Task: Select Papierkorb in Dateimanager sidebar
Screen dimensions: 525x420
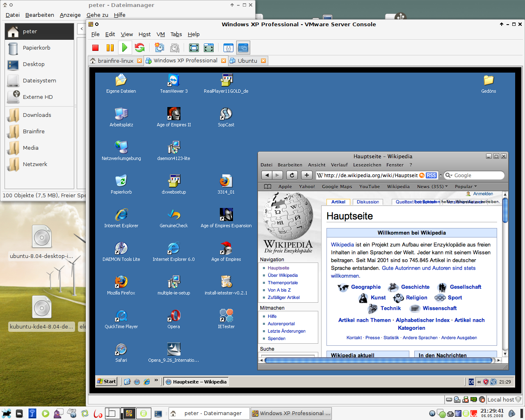Action: [39, 48]
